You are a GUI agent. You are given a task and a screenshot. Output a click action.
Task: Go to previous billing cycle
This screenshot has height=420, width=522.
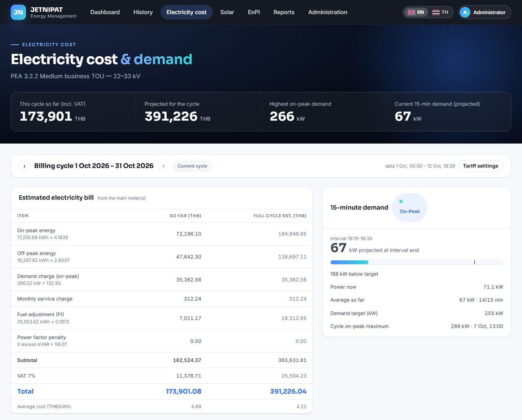pyautogui.click(x=24, y=166)
